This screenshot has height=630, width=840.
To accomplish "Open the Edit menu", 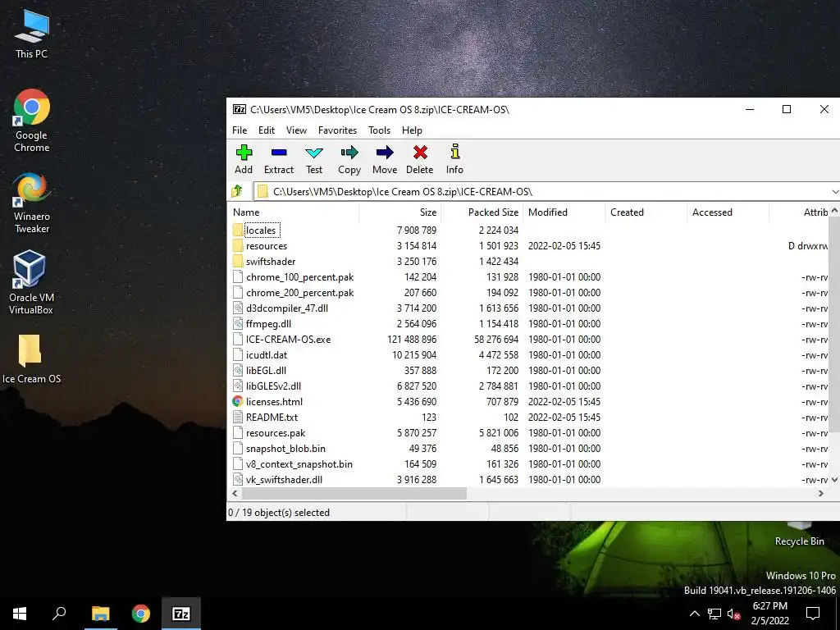I will click(x=267, y=130).
